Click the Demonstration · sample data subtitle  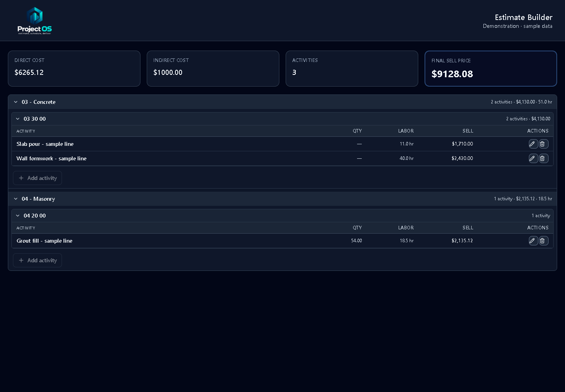pos(518,26)
